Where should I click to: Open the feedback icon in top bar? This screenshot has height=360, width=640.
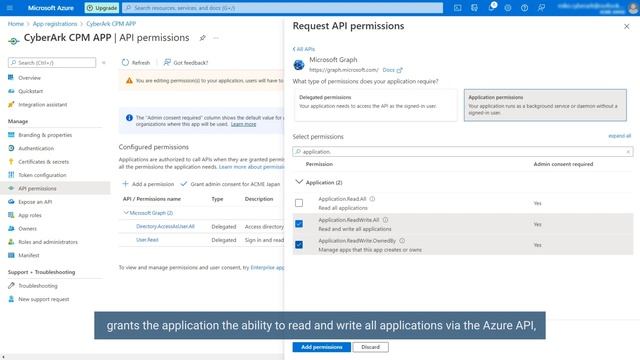coord(541,8)
